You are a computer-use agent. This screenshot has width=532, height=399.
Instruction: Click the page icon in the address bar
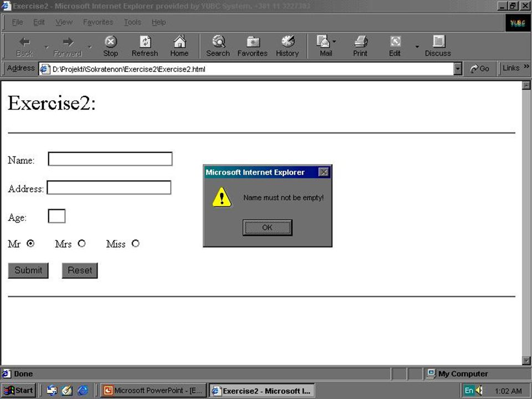click(45, 69)
